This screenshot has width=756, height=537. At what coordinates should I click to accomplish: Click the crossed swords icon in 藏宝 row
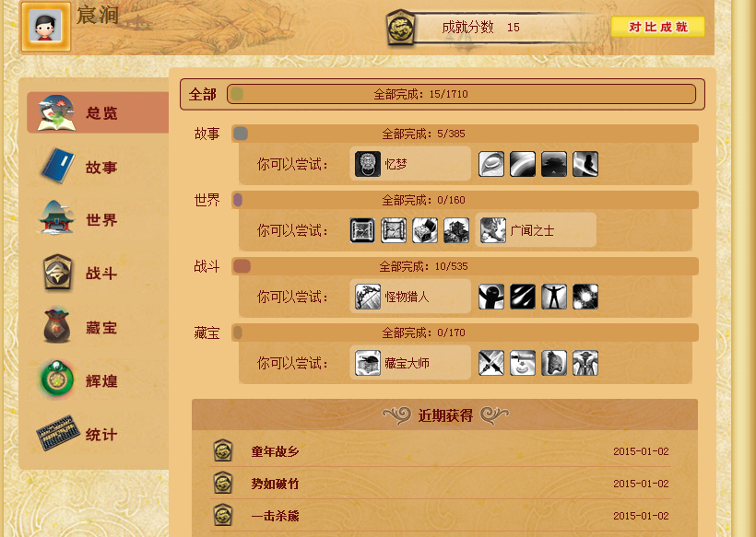[x=491, y=363]
